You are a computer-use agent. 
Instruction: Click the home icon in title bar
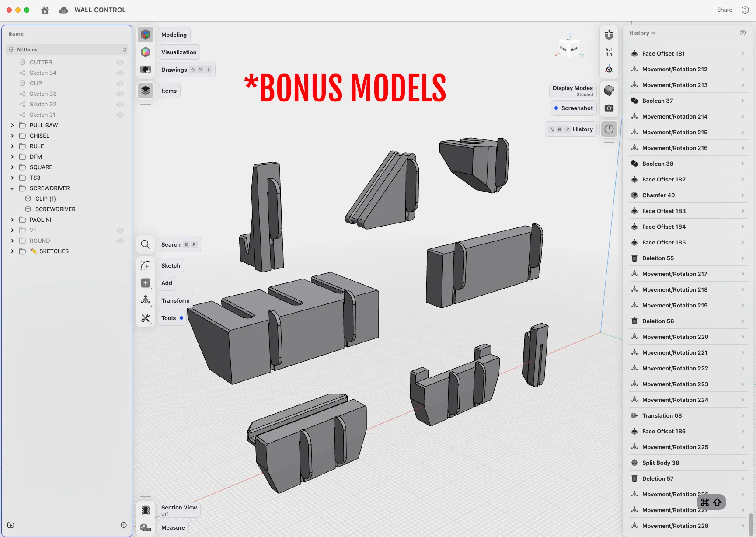point(45,10)
